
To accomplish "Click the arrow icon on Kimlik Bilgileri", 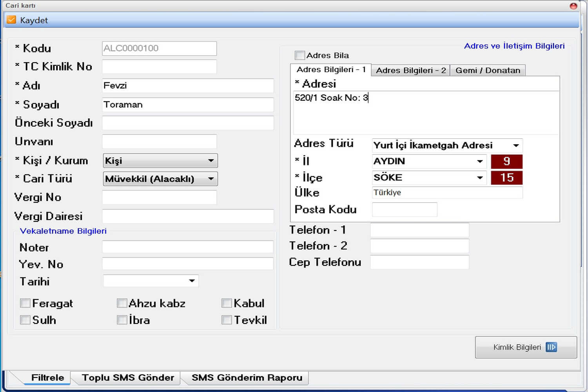I will [x=551, y=347].
